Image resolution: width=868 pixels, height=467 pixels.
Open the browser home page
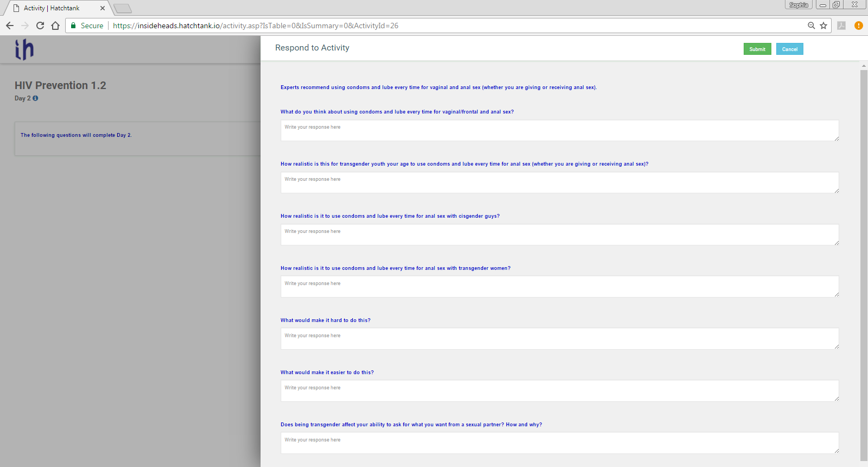coord(55,26)
